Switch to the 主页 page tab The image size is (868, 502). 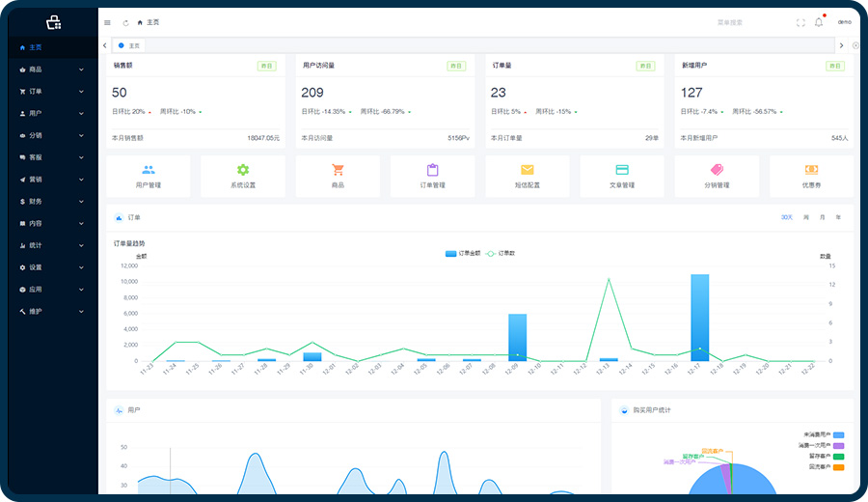pos(129,45)
